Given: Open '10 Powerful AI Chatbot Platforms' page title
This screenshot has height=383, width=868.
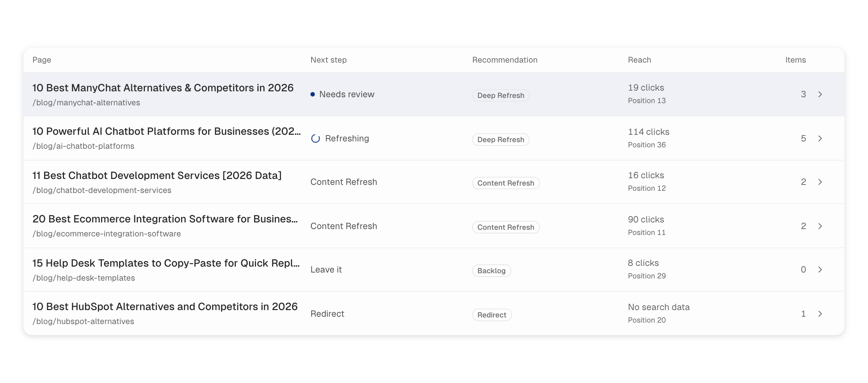Looking at the screenshot, I should 167,131.
